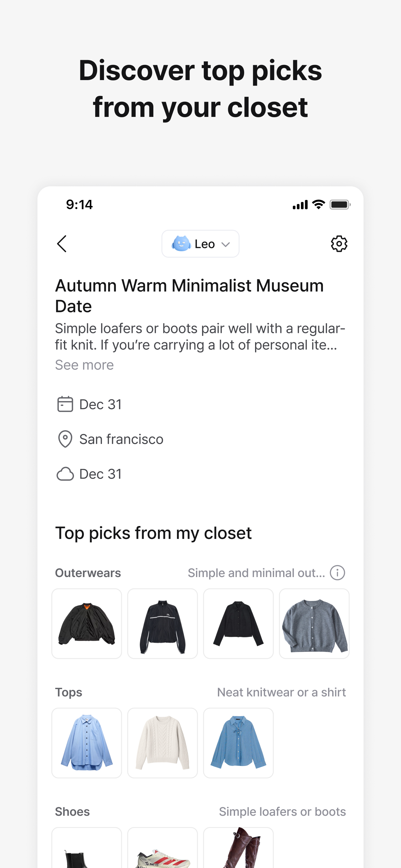This screenshot has width=401, height=868.
Task: Expand description with See more
Action: click(84, 365)
